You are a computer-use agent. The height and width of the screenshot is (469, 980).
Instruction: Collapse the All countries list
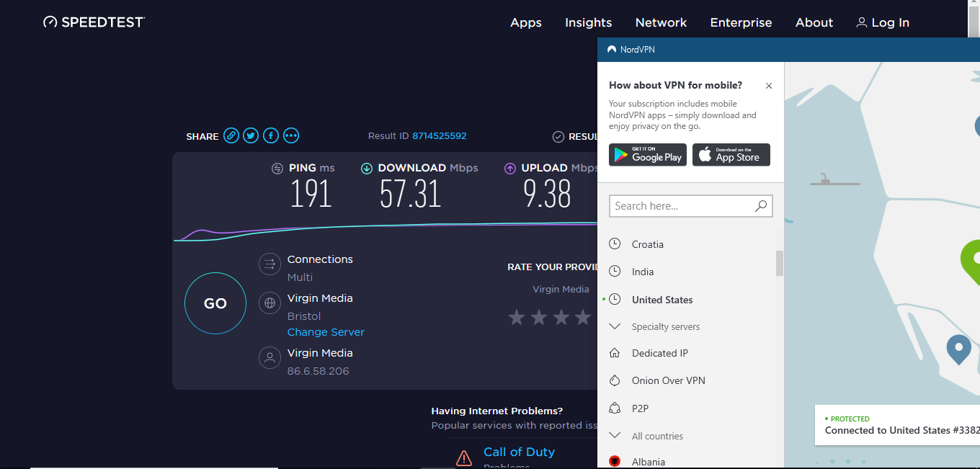pyautogui.click(x=615, y=436)
